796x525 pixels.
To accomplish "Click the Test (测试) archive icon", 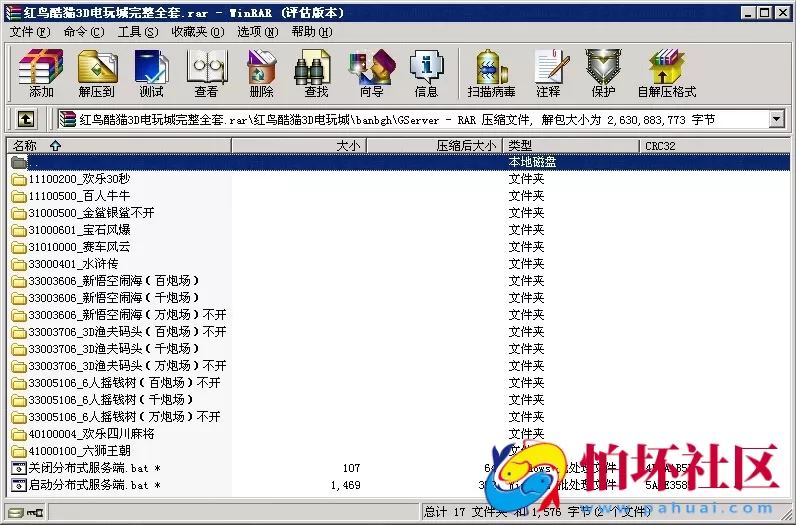I will (x=151, y=73).
